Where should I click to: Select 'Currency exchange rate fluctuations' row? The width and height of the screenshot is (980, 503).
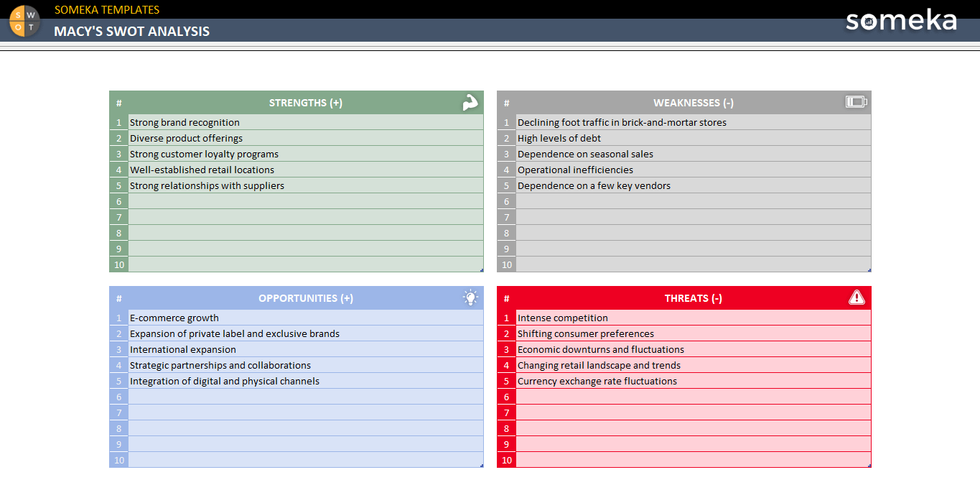[694, 381]
